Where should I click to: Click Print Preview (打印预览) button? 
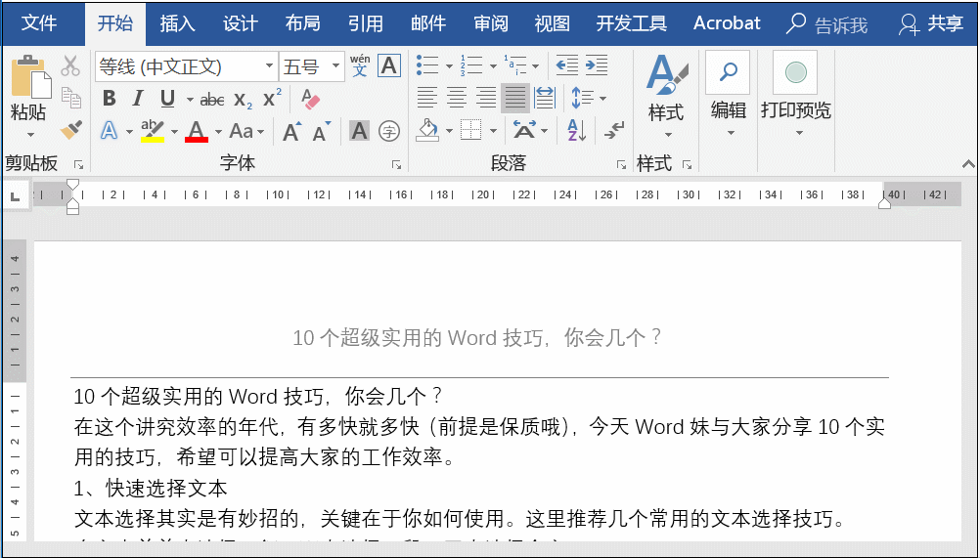coord(795,95)
